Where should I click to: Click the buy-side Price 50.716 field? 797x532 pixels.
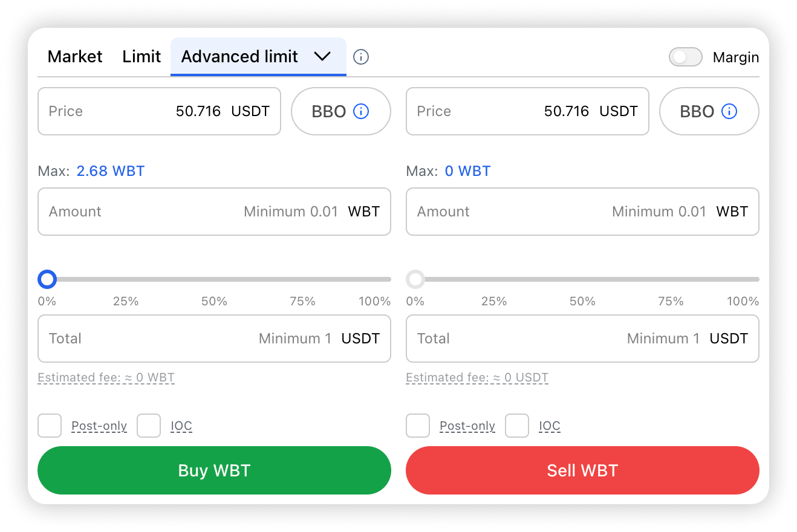click(159, 111)
